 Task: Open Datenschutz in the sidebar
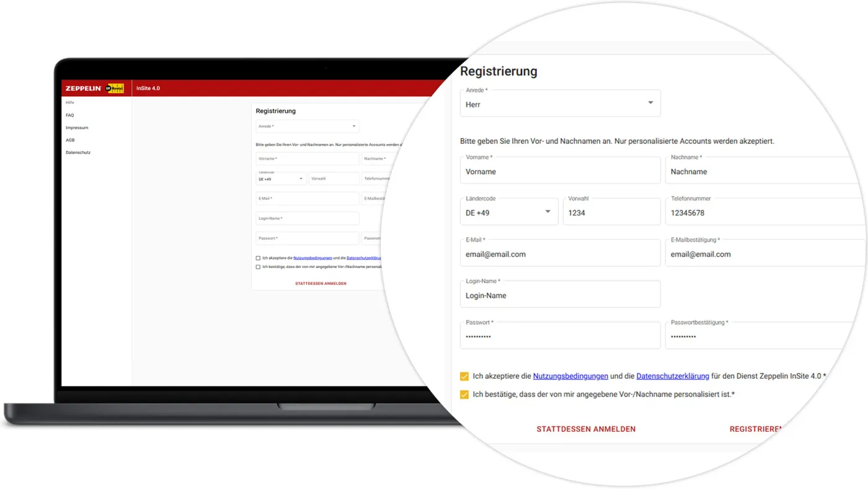point(78,153)
